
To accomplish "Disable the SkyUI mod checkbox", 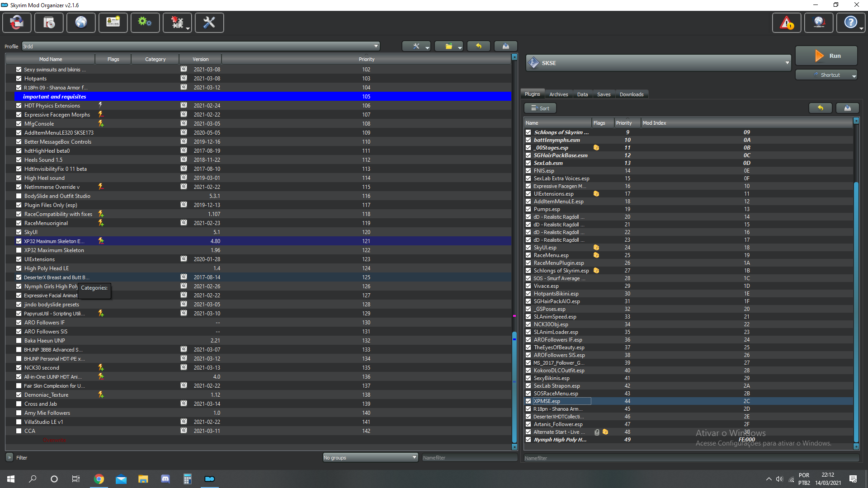I will pos(19,232).
